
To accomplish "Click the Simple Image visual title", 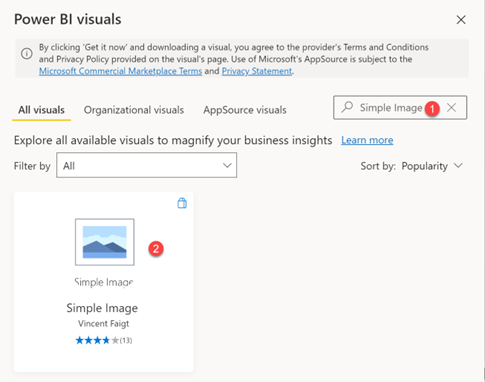I will tap(102, 308).
